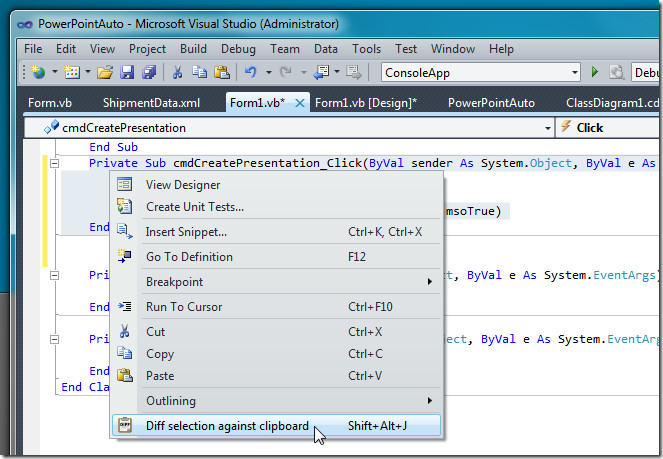The height and width of the screenshot is (459, 663).
Task: Click the Open File folder icon
Action: coord(105,72)
